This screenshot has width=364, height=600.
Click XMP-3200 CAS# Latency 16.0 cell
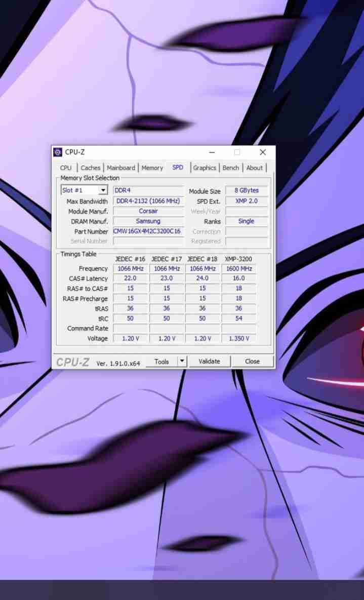tap(239, 278)
